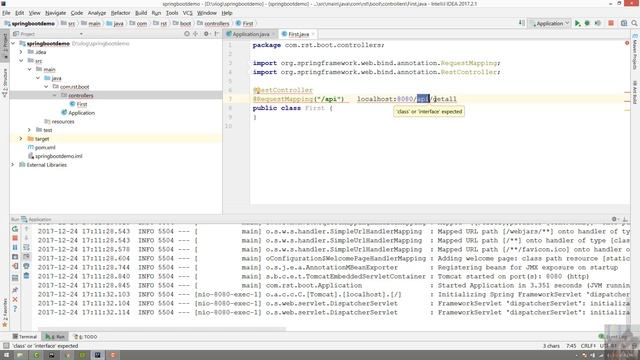This screenshot has width=640, height=360.
Task: Clear all trash icon in Run panel
Action: click(x=26, y=276)
